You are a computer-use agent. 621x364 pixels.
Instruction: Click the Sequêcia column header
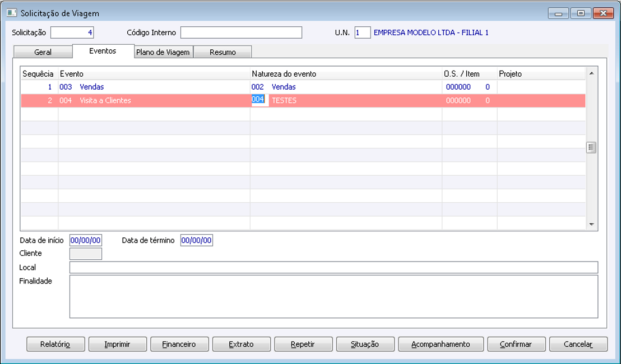click(x=38, y=74)
